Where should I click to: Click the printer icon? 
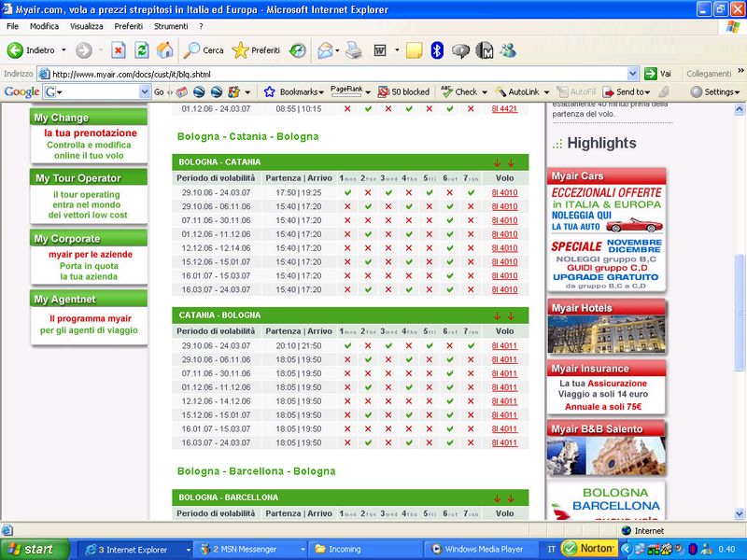(354, 50)
